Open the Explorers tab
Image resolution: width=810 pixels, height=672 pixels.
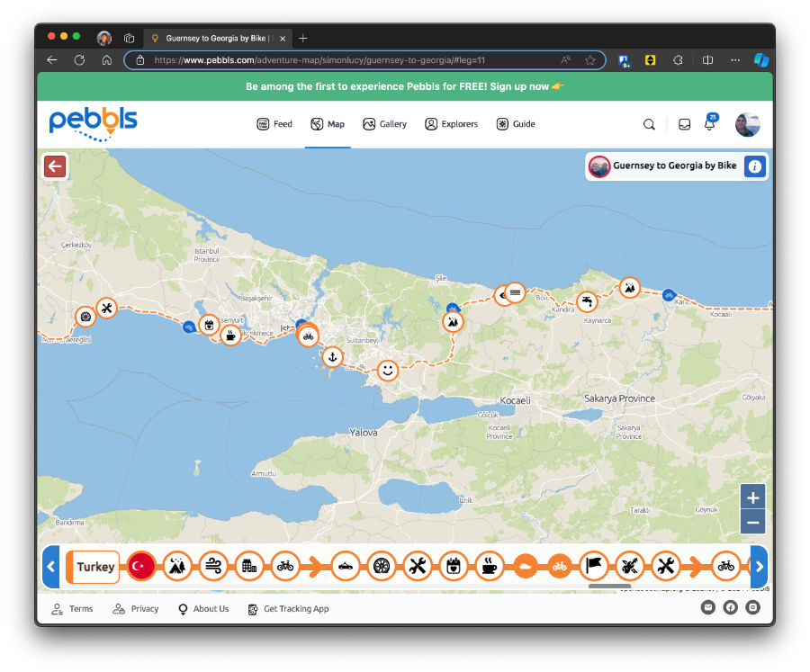(451, 124)
